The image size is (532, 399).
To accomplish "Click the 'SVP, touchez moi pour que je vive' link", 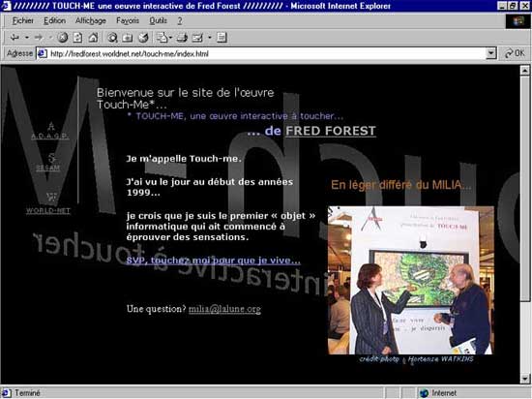I will point(213,261).
